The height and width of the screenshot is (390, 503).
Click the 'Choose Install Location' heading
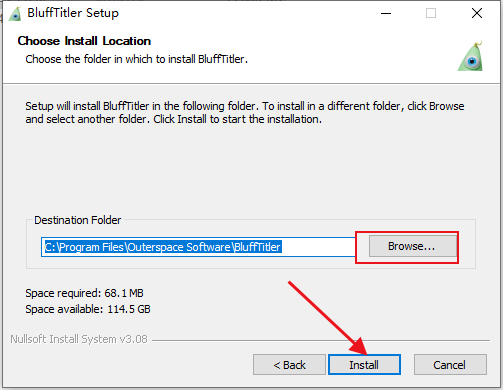(x=84, y=41)
